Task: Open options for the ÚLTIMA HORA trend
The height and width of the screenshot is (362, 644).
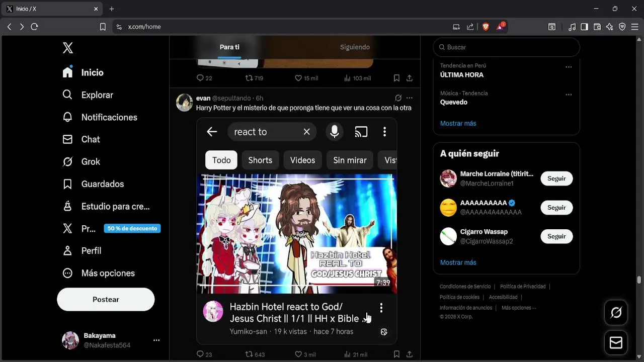Action: pos(569,67)
